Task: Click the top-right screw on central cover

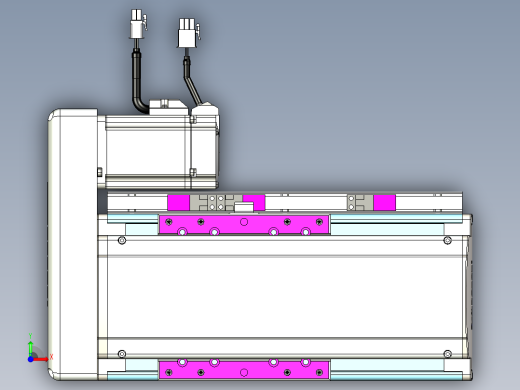Action: pyautogui.click(x=448, y=240)
